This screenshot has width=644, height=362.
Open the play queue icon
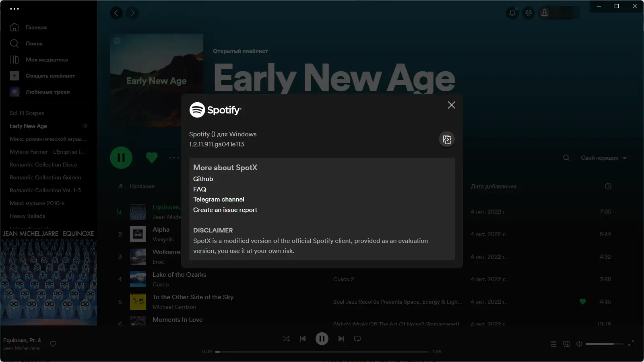pos(553,343)
